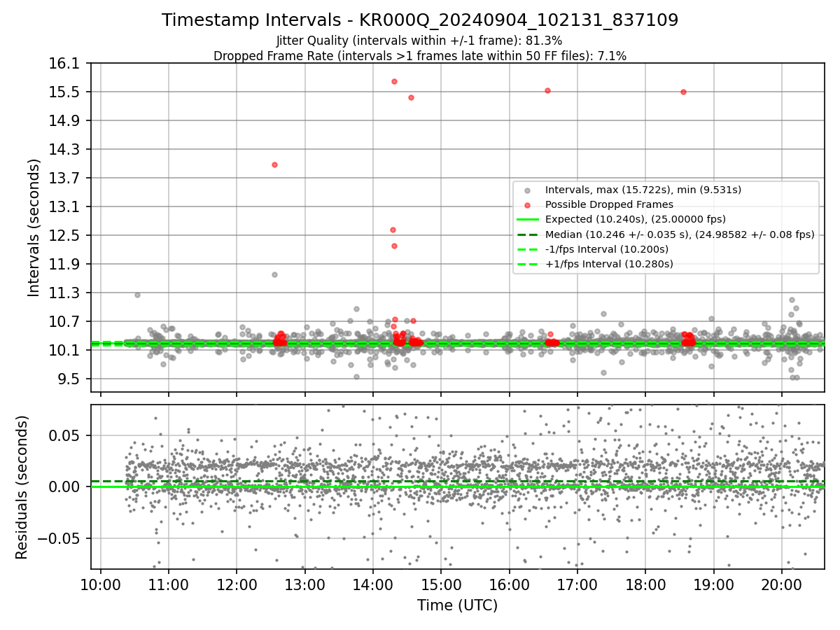Click the 'Intervals (seconds)' y-axis label
The width and height of the screenshot is (840, 630).
point(34,227)
